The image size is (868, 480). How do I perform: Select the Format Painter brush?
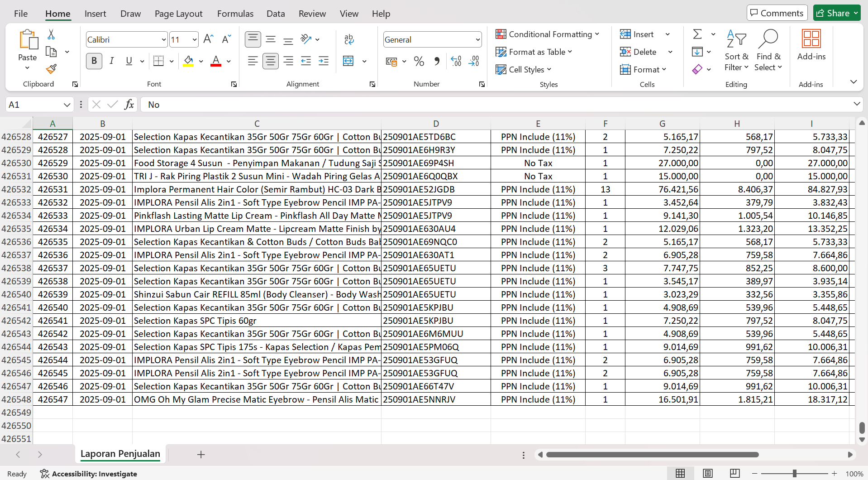coord(51,69)
